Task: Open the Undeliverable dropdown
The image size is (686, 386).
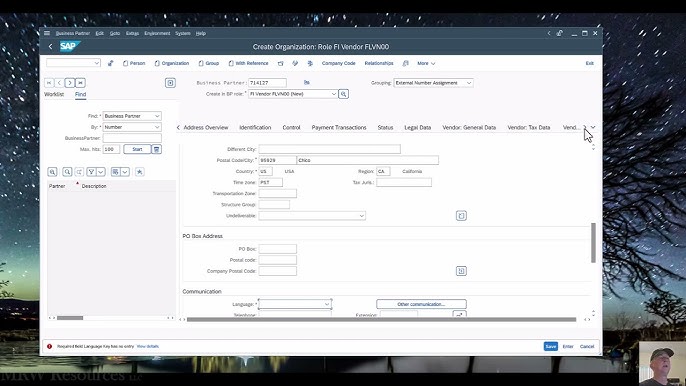Action: pos(312,216)
